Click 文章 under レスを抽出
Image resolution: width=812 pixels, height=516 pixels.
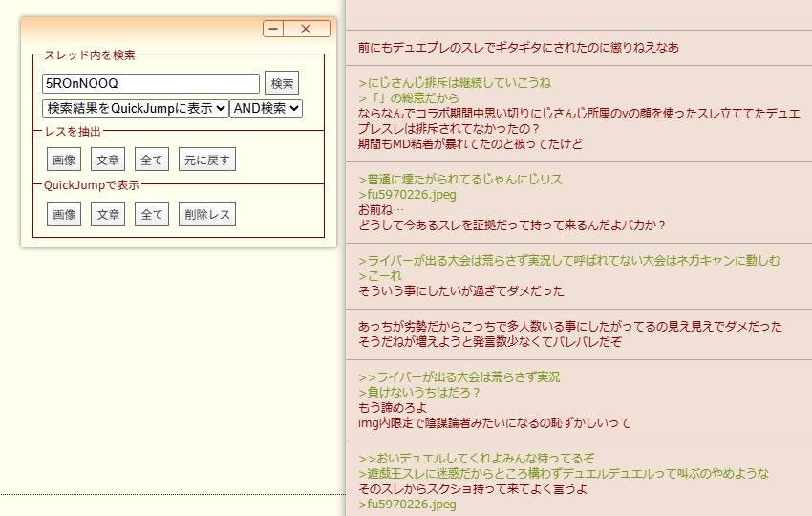point(108,160)
